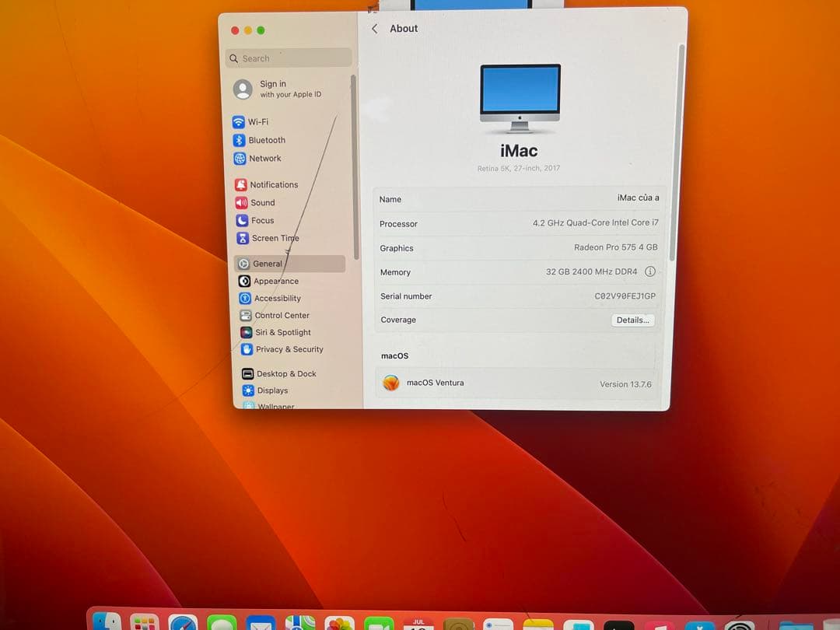Click the settings Search field
840x630 pixels.
pos(288,58)
